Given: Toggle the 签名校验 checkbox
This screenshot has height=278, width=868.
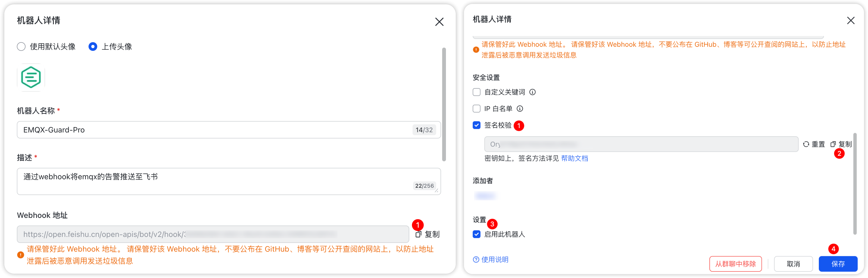Looking at the screenshot, I should [x=476, y=125].
